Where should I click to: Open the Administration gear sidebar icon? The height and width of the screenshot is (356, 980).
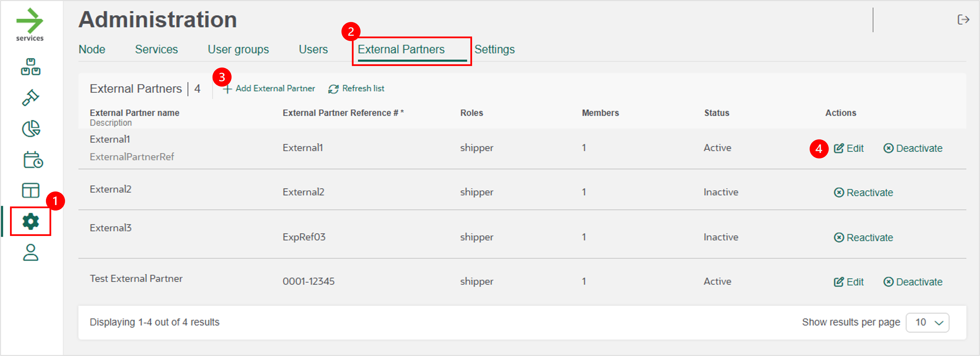pos(30,221)
